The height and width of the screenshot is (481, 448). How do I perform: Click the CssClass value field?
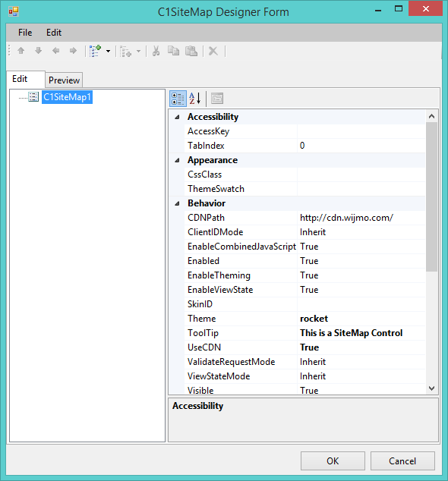pos(361,174)
